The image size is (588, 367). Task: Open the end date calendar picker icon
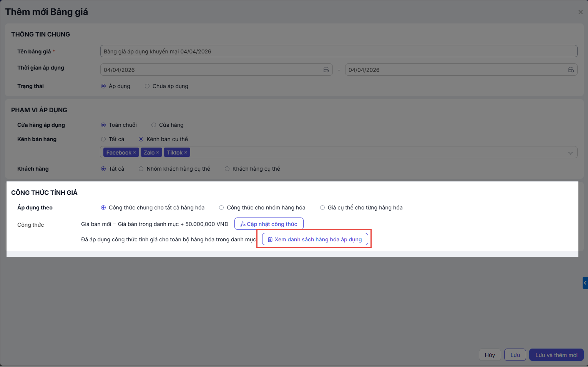[x=571, y=70]
